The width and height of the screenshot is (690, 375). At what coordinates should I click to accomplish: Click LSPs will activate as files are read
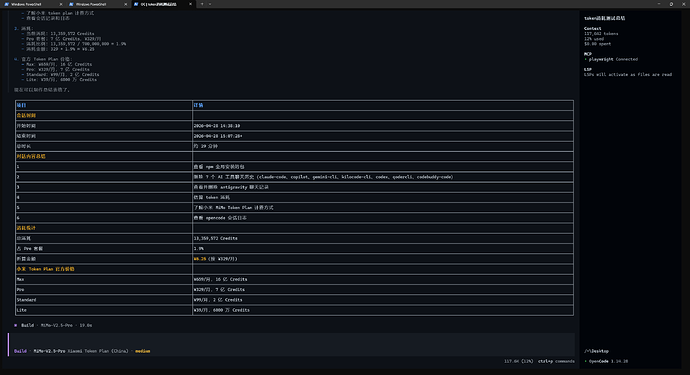[x=628, y=75]
